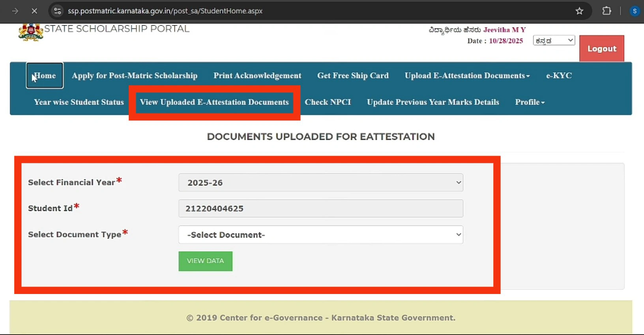Select Get Free Ship Card
This screenshot has height=335, width=644.
pos(353,76)
